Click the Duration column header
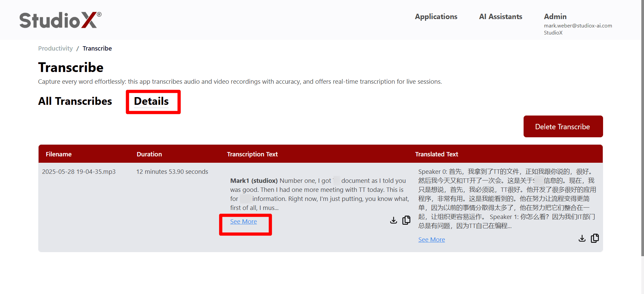 [149, 154]
